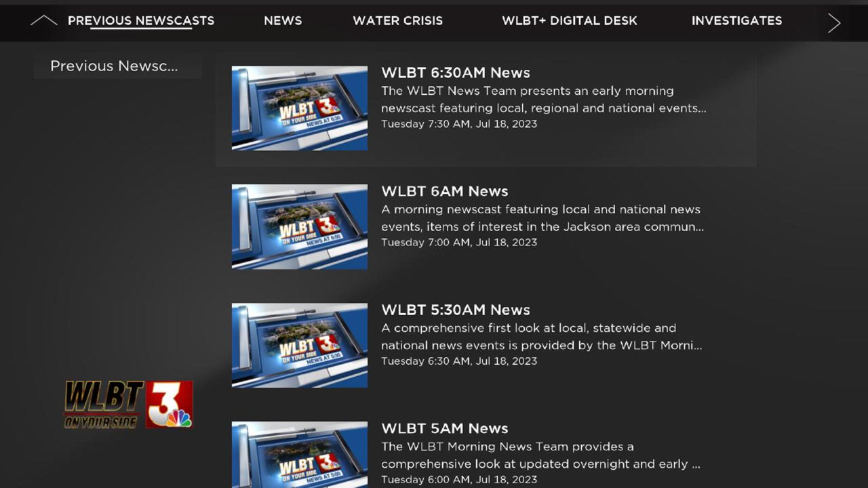Viewport: 868px width, 488px height.
Task: Open the WLBT 6AM News thumbnail
Action: [300, 226]
